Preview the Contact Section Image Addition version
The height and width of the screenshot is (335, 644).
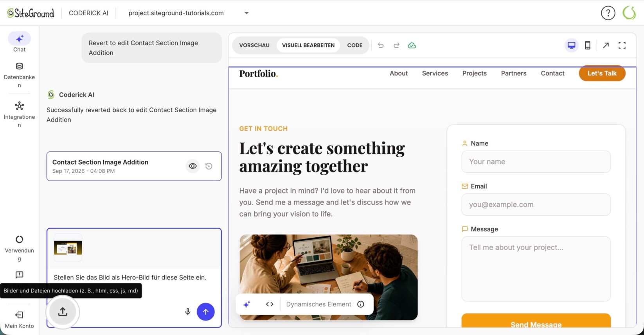coord(192,166)
